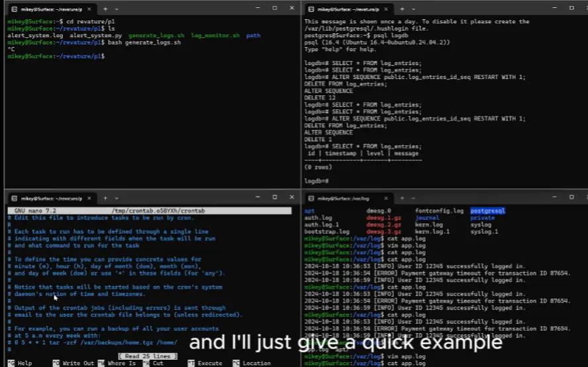Minimize the psql terminal window

pyautogui.click(x=555, y=8)
